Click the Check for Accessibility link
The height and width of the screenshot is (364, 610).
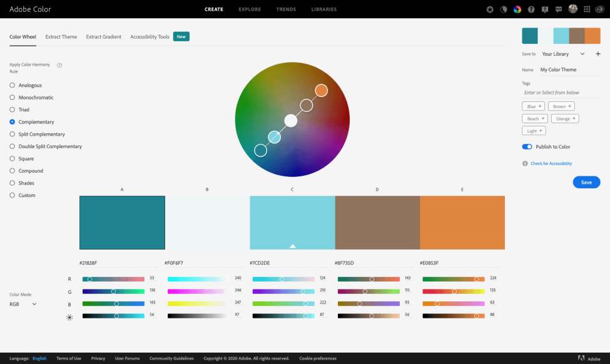point(551,164)
